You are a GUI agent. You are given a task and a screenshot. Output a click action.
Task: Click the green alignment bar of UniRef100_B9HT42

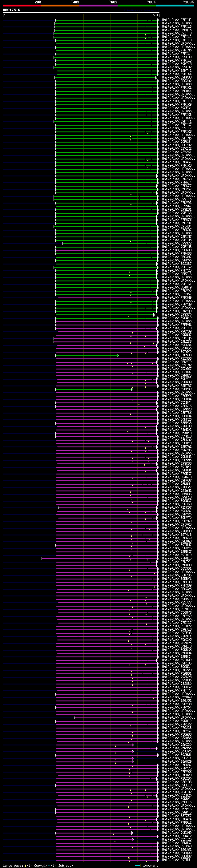[108, 71]
